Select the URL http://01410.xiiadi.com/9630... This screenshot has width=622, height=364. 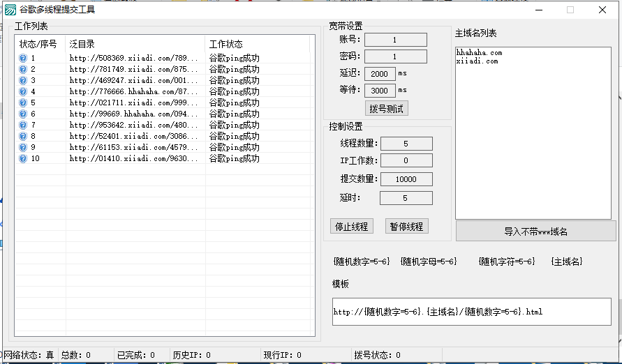(133, 158)
